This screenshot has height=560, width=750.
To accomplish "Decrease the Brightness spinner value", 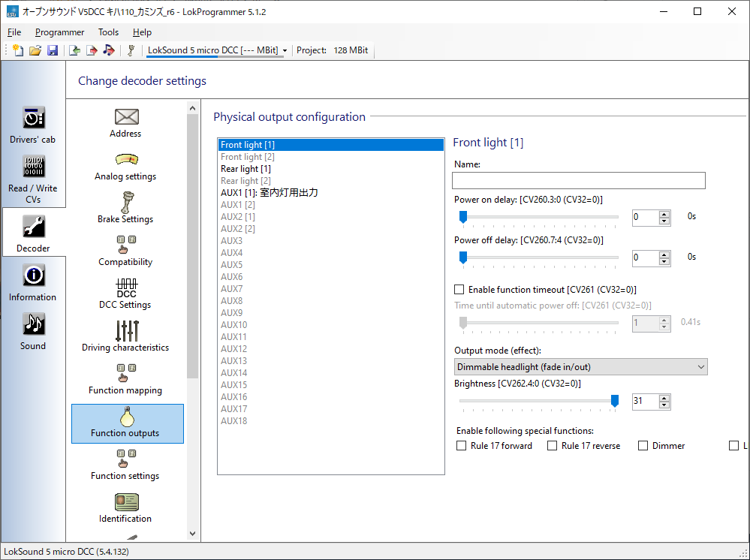I will tap(664, 405).
